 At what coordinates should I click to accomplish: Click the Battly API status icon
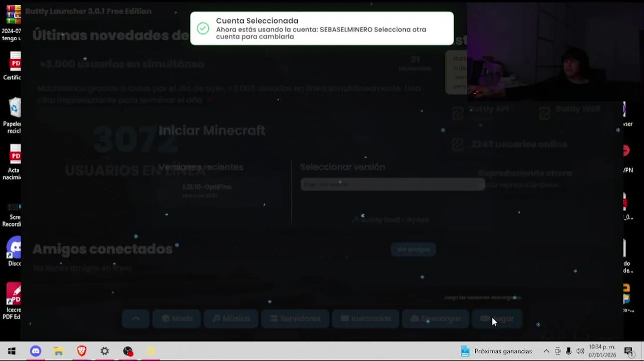pyautogui.click(x=458, y=113)
